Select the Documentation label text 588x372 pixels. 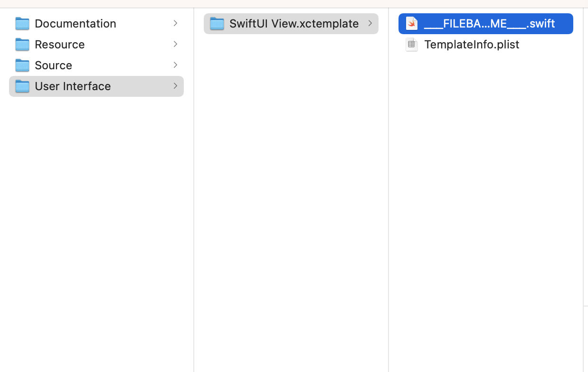pyautogui.click(x=75, y=24)
